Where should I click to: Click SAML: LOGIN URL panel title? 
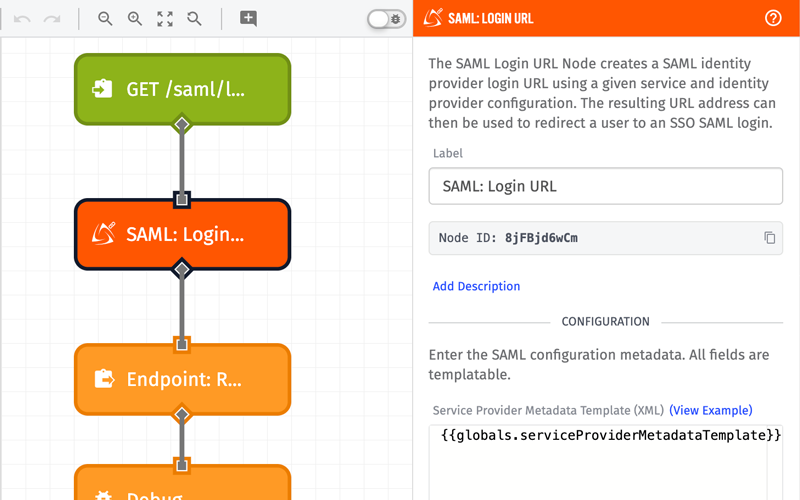pyautogui.click(x=490, y=18)
